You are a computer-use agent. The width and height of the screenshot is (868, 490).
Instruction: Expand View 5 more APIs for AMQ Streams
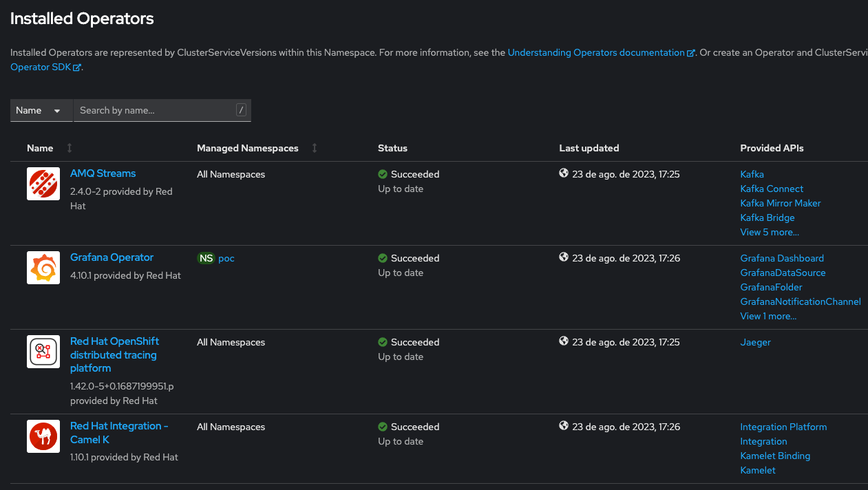pyautogui.click(x=770, y=232)
